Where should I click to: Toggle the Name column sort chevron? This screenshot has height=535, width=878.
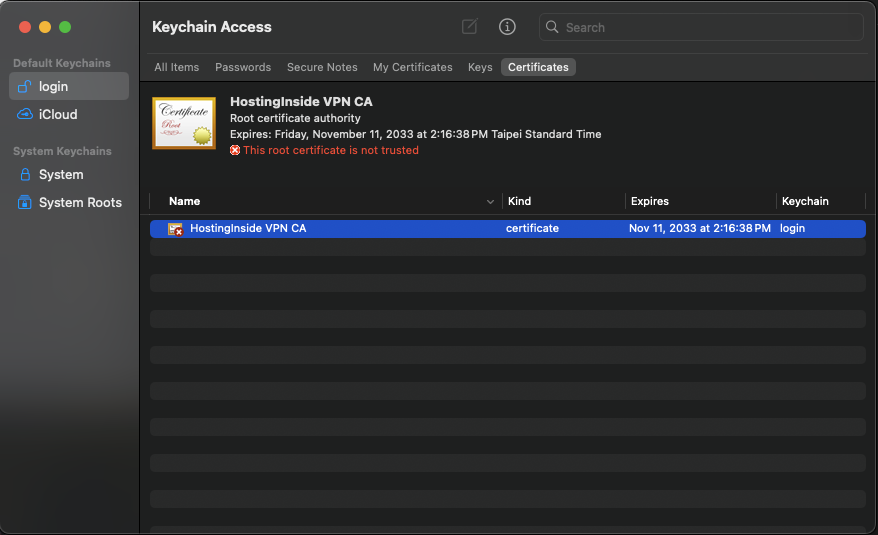click(x=490, y=202)
